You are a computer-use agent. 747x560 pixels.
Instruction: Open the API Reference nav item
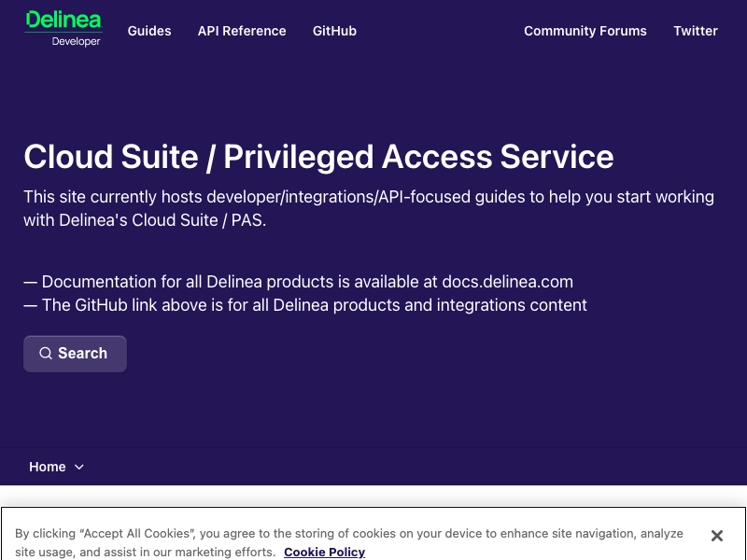[242, 31]
